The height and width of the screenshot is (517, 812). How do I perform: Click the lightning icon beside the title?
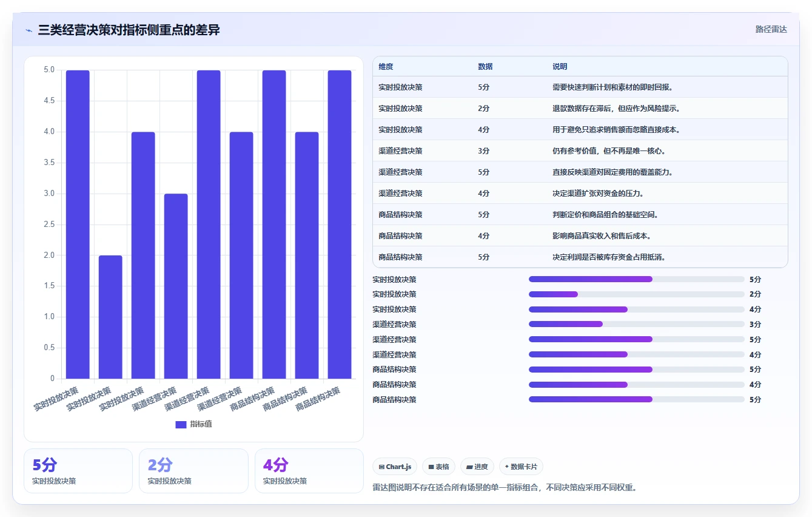point(29,30)
